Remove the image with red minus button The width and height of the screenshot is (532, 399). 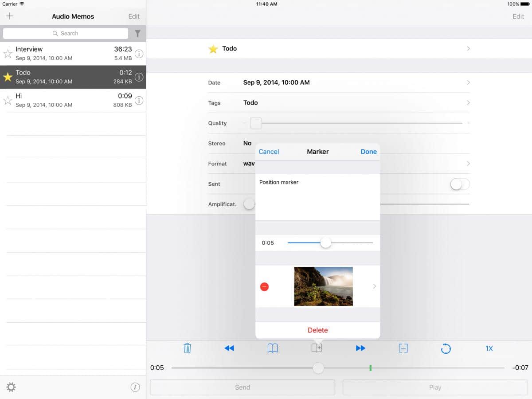[x=264, y=287]
